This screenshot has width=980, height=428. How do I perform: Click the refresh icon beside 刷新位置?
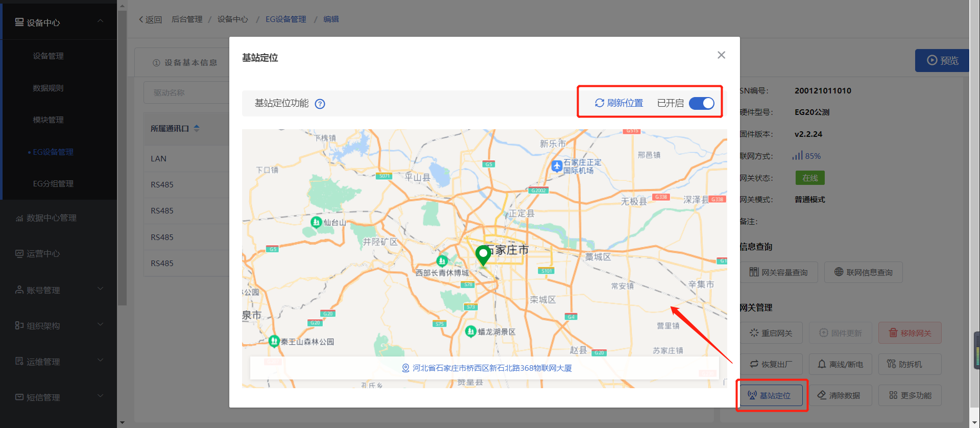tap(600, 103)
